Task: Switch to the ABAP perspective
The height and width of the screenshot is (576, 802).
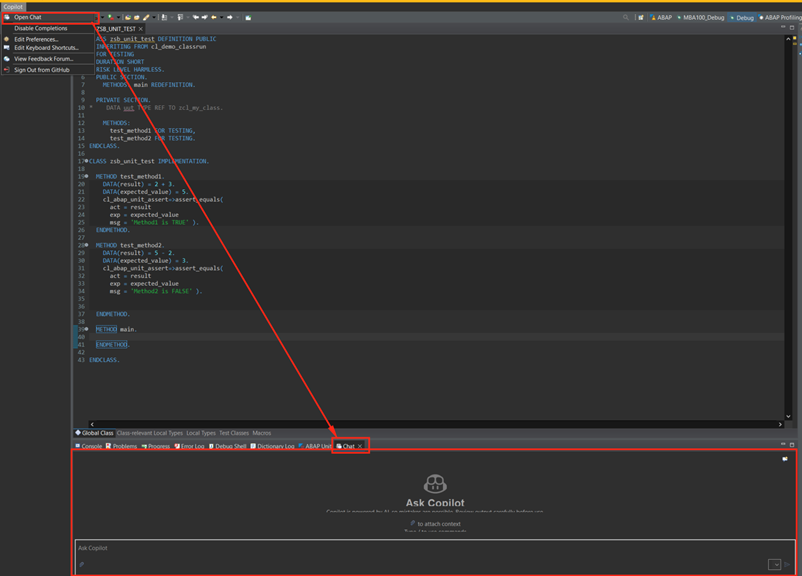Action: point(661,17)
